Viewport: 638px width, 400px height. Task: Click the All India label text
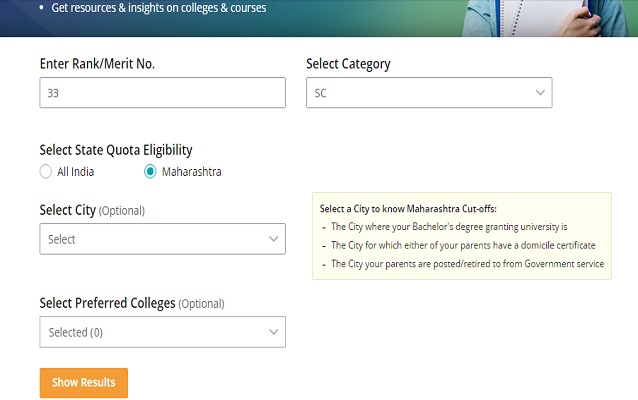click(x=76, y=172)
